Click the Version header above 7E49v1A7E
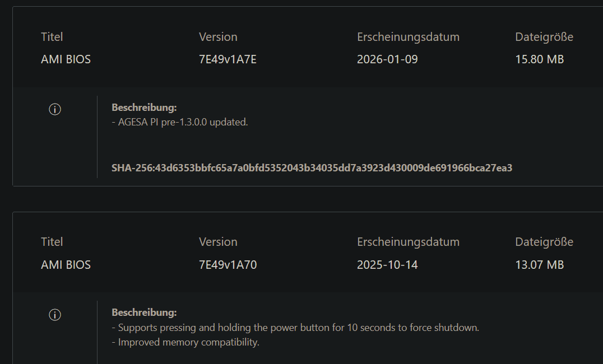 218,37
